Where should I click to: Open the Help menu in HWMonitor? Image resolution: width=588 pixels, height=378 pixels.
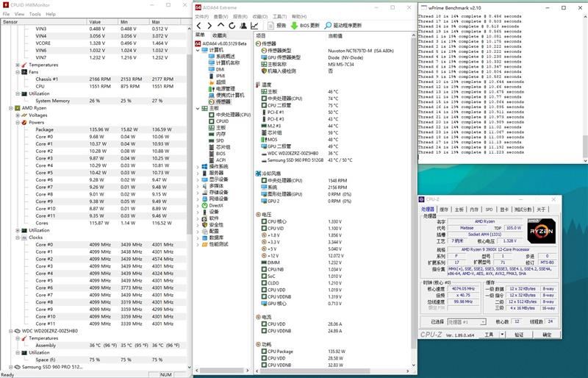pos(51,14)
